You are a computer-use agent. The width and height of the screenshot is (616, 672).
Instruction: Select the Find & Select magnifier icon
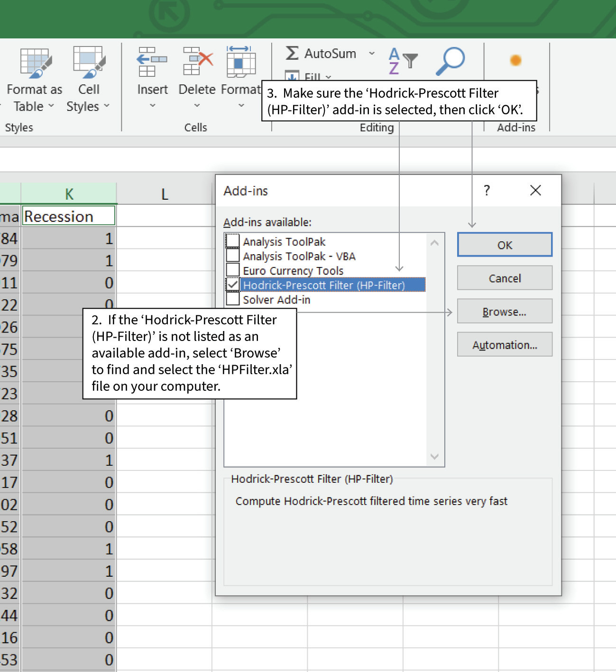(449, 59)
